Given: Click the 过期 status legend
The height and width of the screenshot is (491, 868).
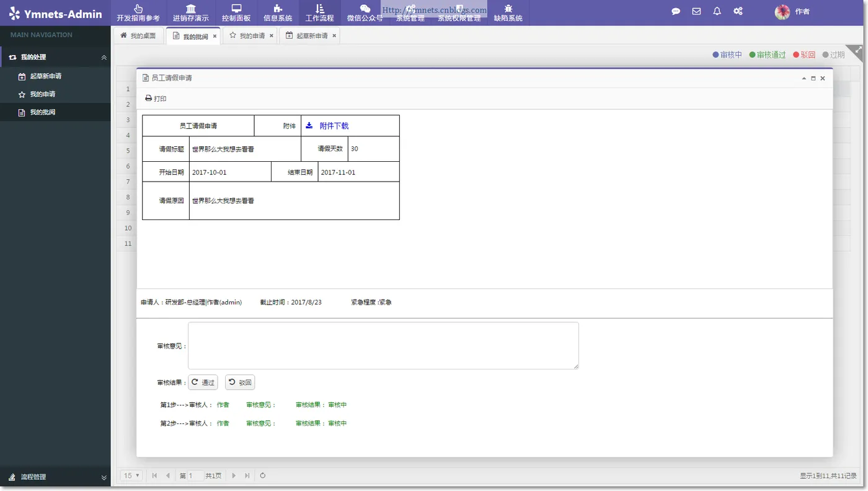Looking at the screenshot, I should point(834,55).
